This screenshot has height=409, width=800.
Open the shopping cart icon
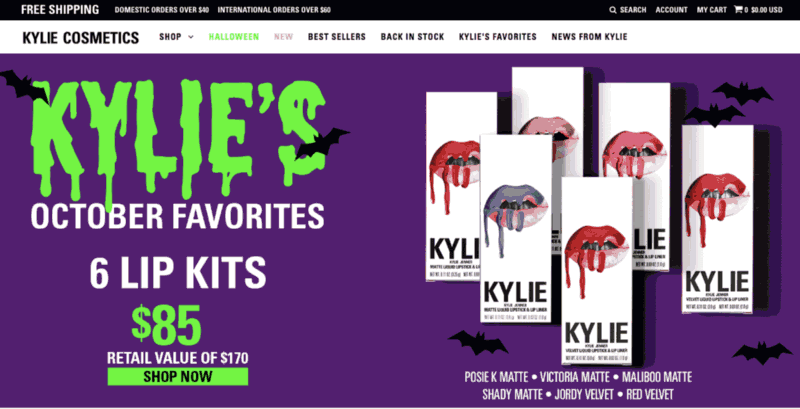(738, 9)
